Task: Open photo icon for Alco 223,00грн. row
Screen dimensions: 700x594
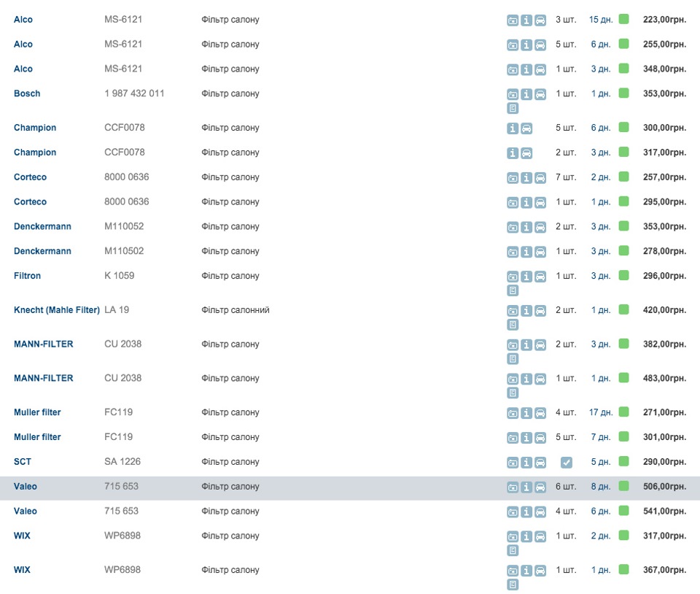Action: (513, 20)
